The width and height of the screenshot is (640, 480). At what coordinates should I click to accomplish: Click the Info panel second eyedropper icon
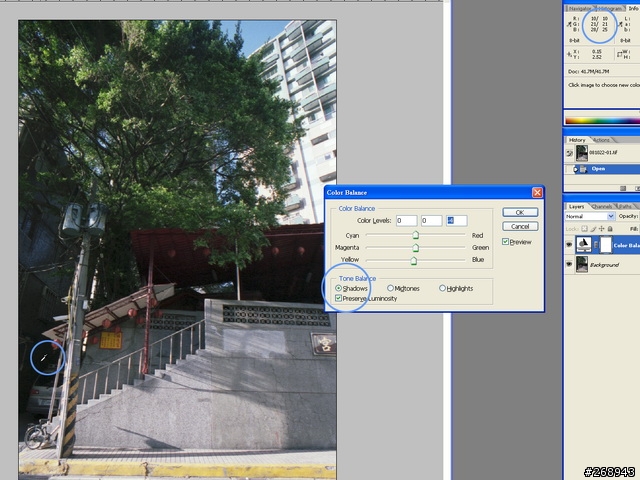[621, 24]
